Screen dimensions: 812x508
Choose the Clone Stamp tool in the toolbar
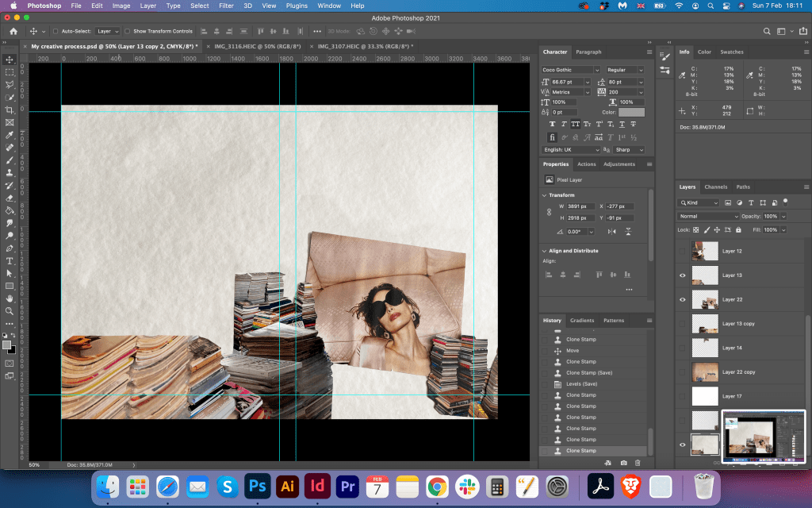click(x=10, y=172)
